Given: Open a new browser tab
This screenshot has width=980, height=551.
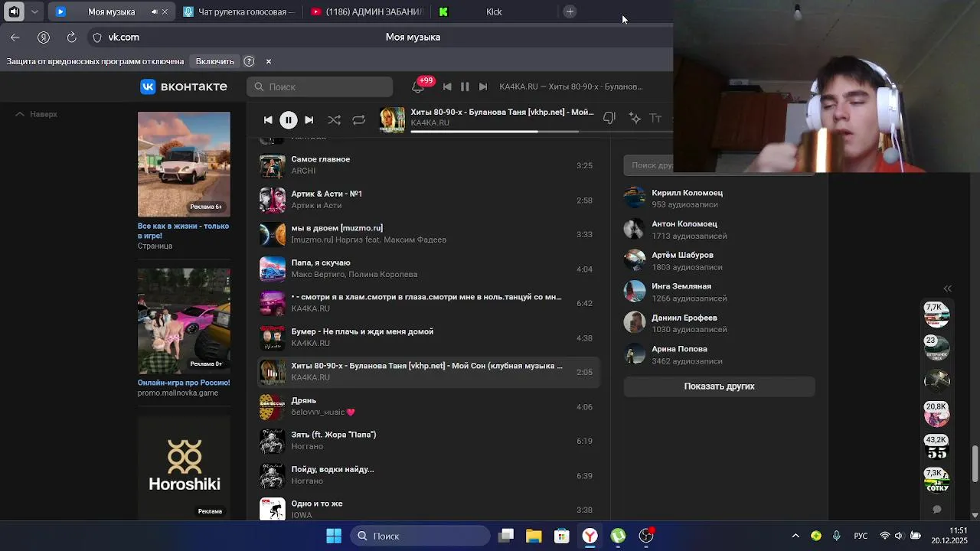Looking at the screenshot, I should pos(570,11).
